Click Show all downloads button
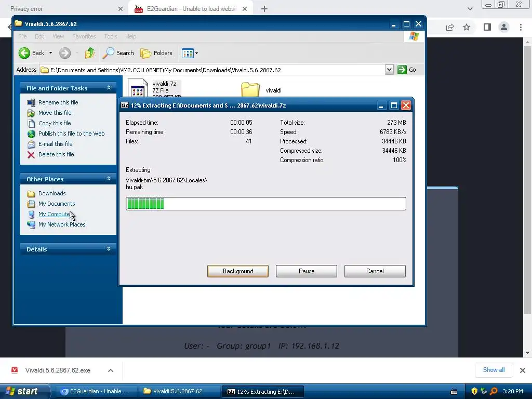This screenshot has width=532, height=399. point(494,370)
